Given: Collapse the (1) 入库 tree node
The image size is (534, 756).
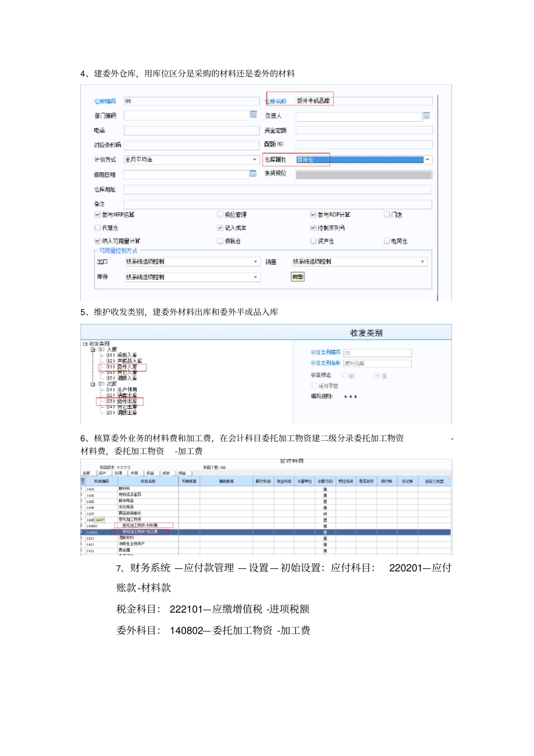Looking at the screenshot, I should point(93,350).
